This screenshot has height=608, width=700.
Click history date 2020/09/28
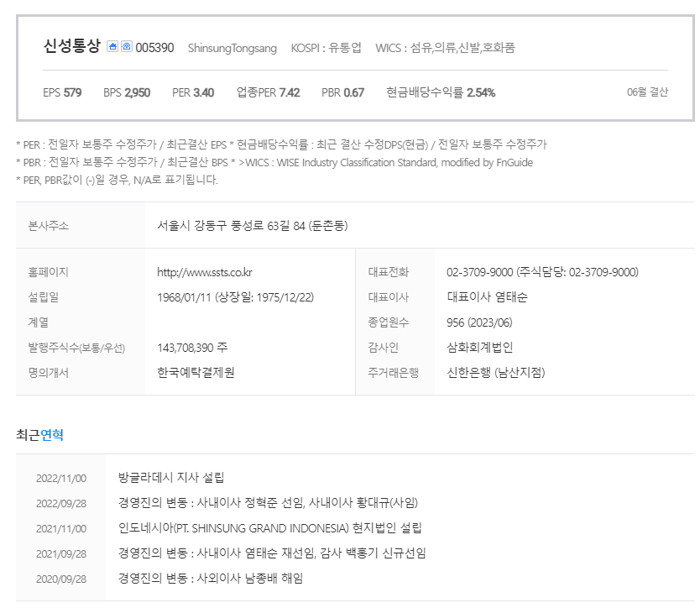(x=61, y=579)
